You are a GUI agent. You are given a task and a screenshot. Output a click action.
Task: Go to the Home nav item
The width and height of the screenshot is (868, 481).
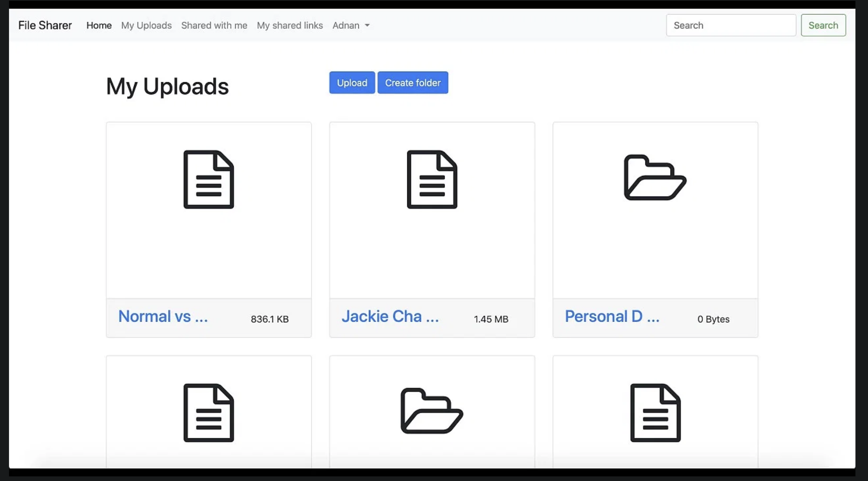coord(99,25)
